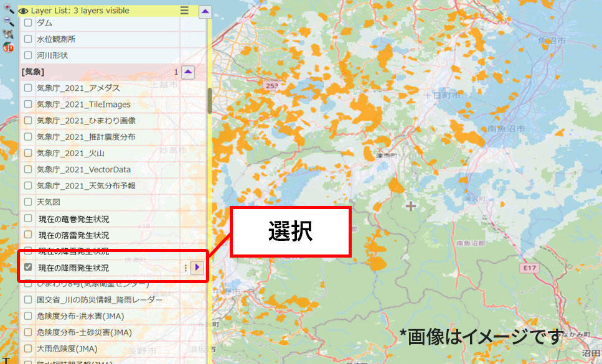602x364 pixels.
Task: Disable the 現在の降雨発生状況 layer
Action: (x=28, y=268)
